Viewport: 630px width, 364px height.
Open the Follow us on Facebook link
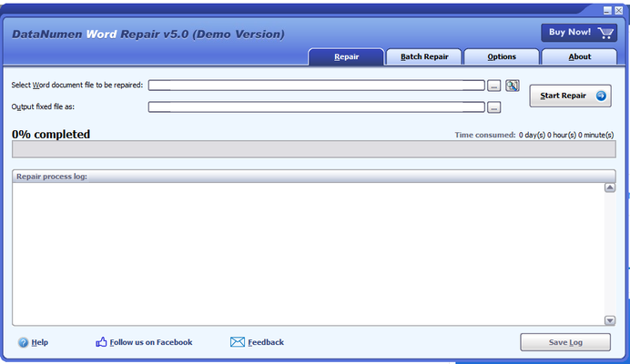click(151, 342)
